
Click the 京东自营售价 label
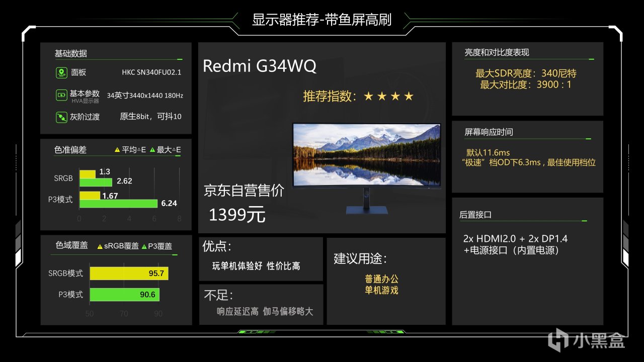click(x=244, y=191)
